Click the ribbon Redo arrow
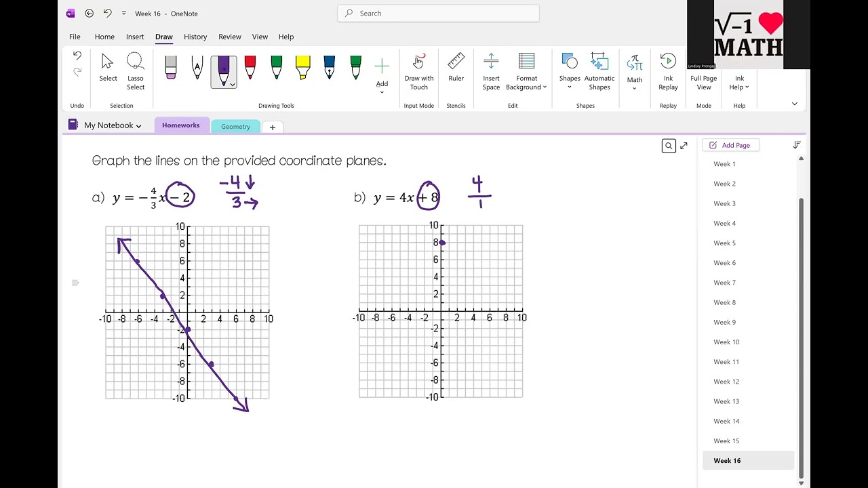Image resolution: width=868 pixels, height=488 pixels. [77, 71]
